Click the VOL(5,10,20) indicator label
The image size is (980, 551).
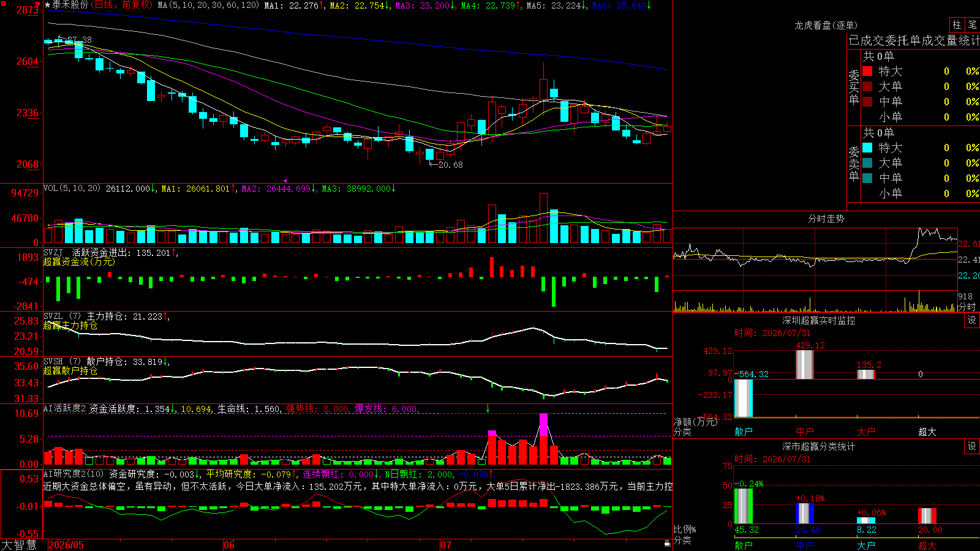pyautogui.click(x=72, y=189)
